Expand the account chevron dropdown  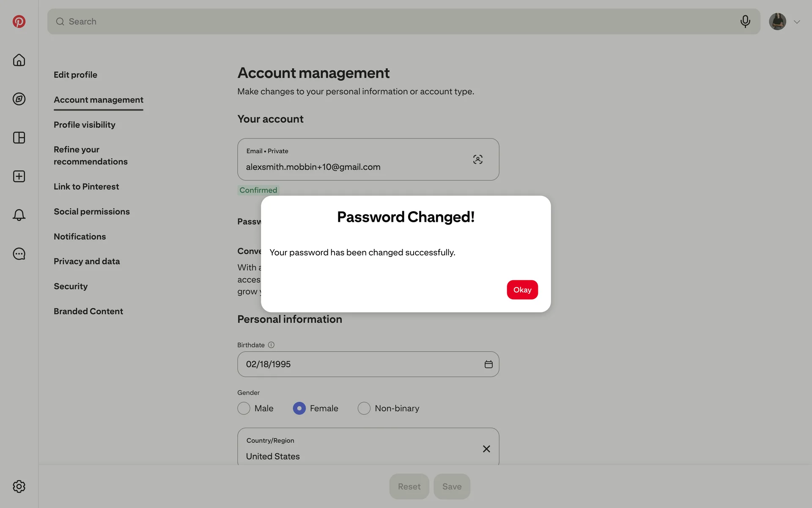[797, 22]
